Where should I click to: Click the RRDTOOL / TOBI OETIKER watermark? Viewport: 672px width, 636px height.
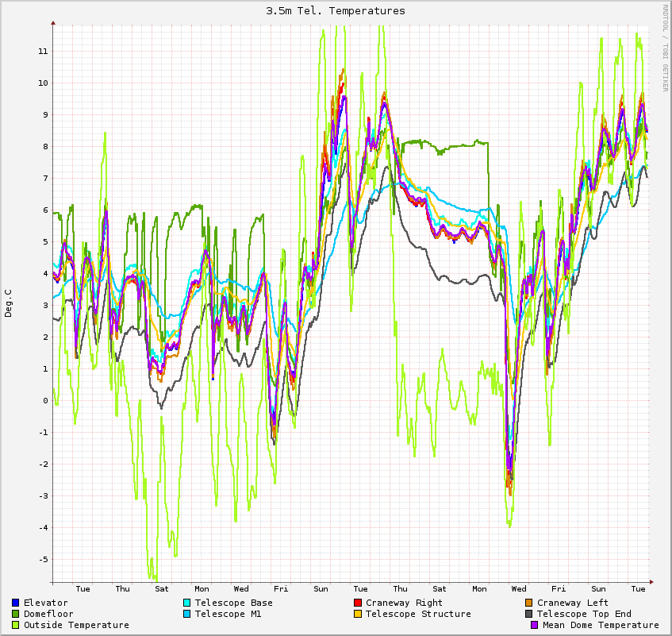click(665, 48)
